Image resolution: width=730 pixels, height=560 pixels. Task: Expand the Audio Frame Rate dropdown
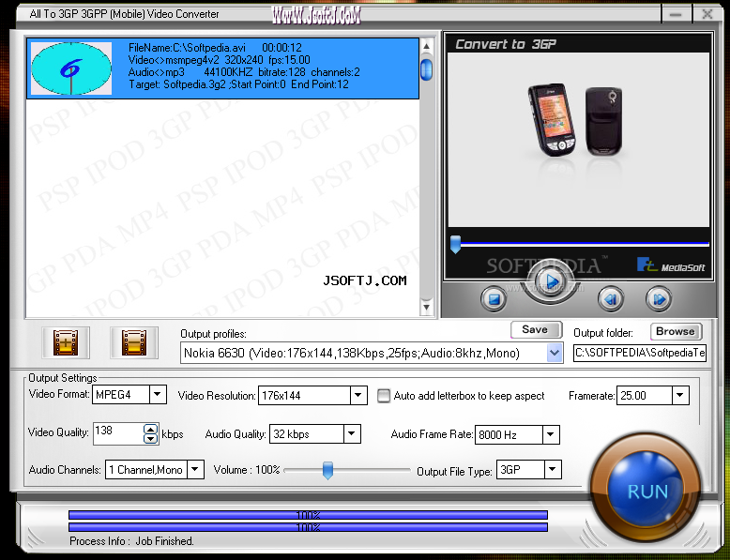(x=551, y=435)
